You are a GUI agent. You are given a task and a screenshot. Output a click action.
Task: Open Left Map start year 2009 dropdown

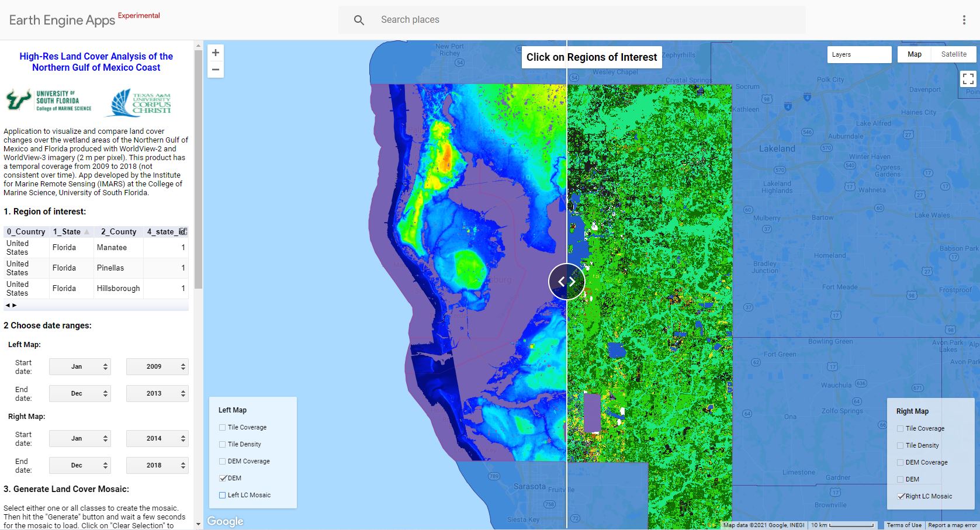click(x=157, y=366)
